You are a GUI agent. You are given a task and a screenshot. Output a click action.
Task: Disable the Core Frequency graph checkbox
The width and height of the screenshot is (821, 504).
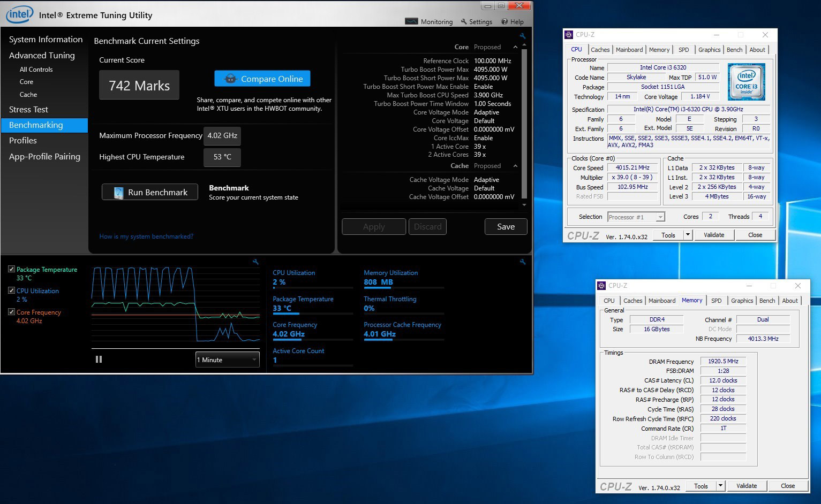coord(11,312)
